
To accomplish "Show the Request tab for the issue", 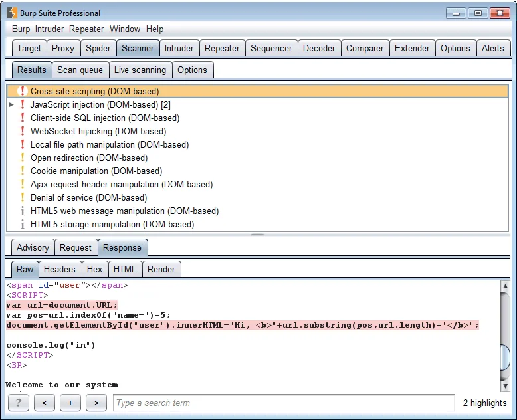I will click(76, 247).
